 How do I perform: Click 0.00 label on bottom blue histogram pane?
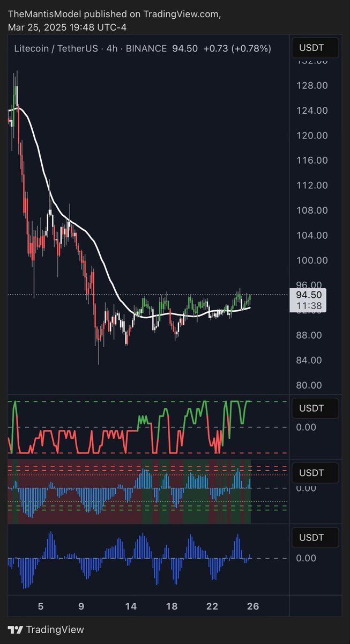click(x=306, y=558)
